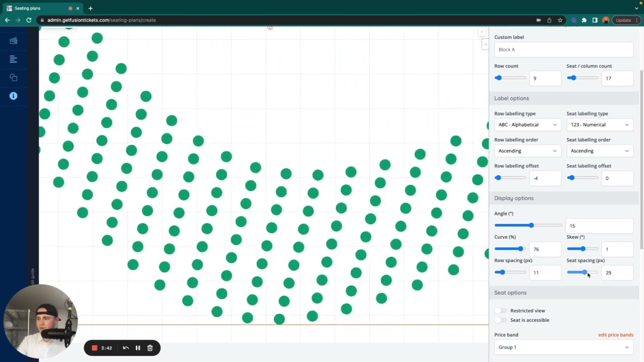
Task: Select the shapes tool in sidebar
Action: pyautogui.click(x=14, y=77)
